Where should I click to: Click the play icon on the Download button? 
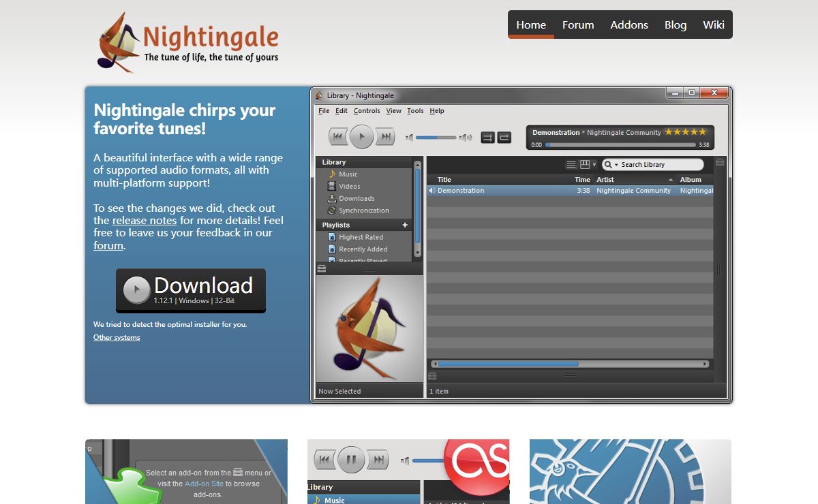tap(136, 290)
